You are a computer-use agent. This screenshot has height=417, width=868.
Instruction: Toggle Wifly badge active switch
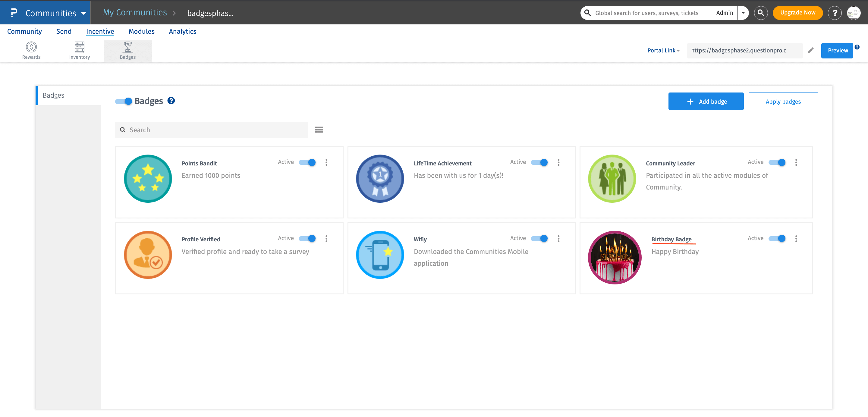coord(539,238)
